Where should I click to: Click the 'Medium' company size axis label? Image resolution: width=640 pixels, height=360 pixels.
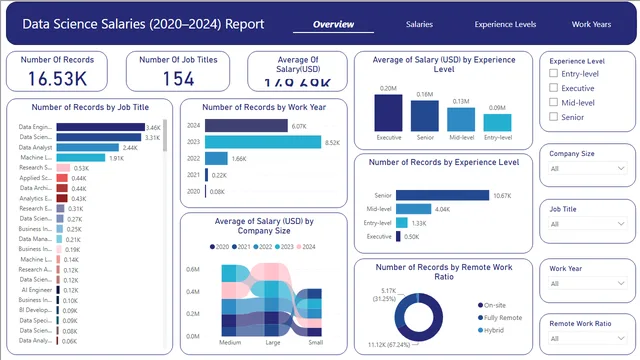coord(230,342)
